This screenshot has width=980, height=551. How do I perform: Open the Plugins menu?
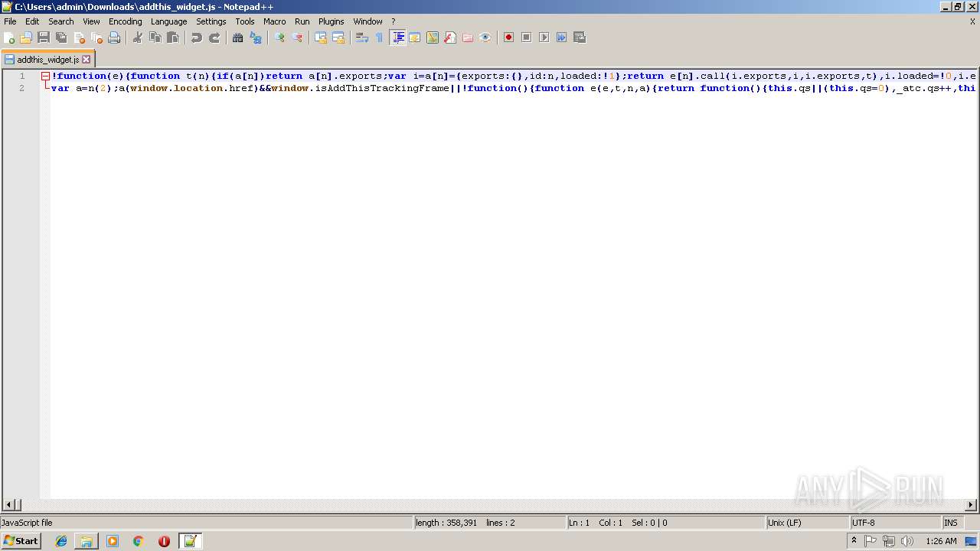point(332,21)
